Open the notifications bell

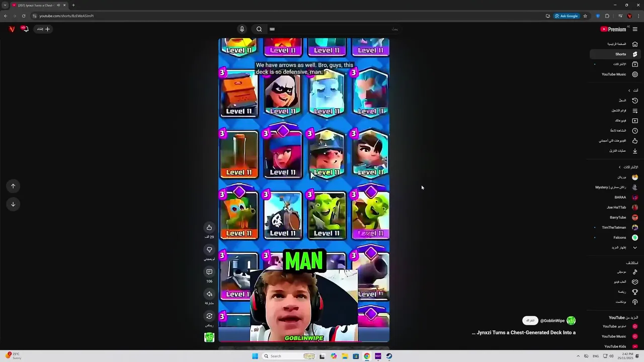tap(25, 29)
